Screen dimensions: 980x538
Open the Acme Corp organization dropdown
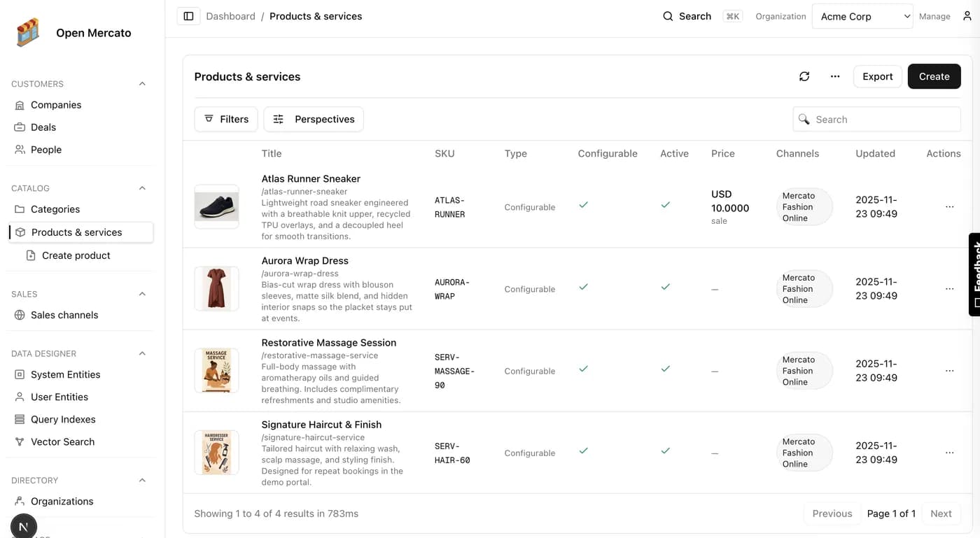point(862,15)
